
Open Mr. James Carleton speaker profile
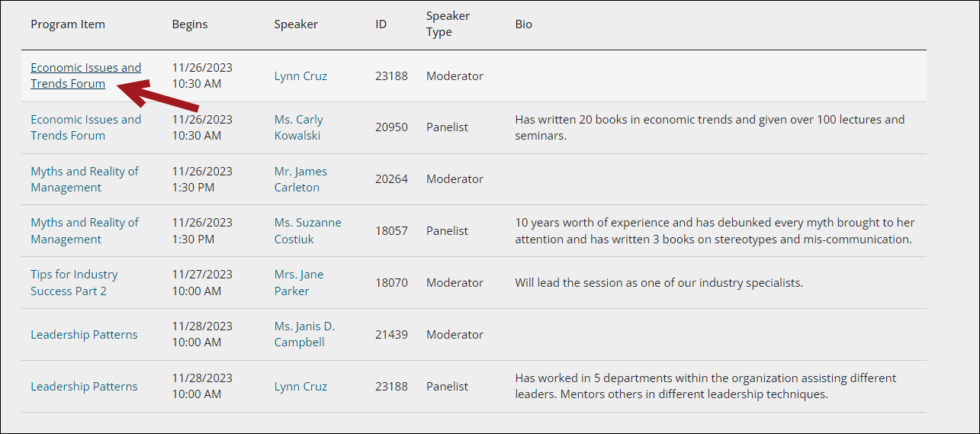[x=300, y=179]
